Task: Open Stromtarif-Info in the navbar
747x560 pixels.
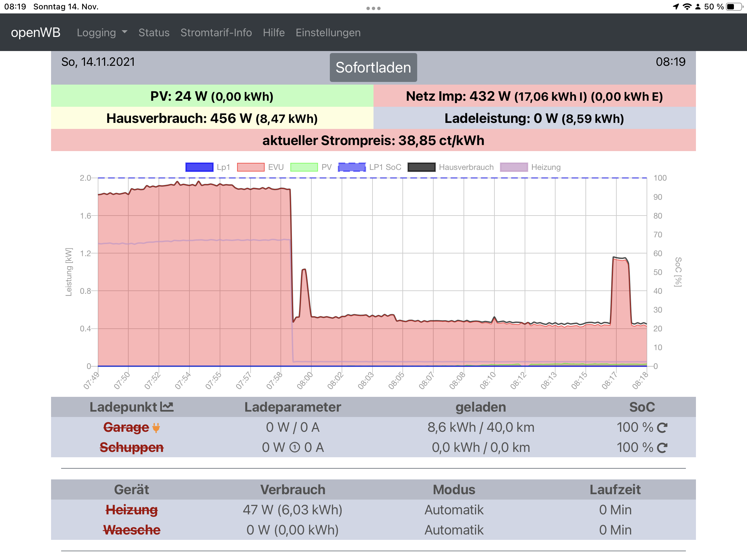Action: [216, 33]
